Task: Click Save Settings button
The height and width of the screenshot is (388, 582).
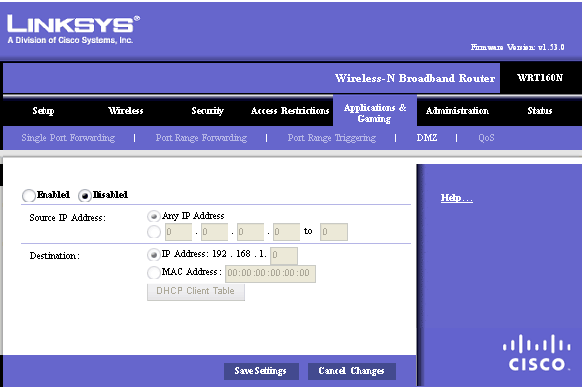Action: coord(261,371)
